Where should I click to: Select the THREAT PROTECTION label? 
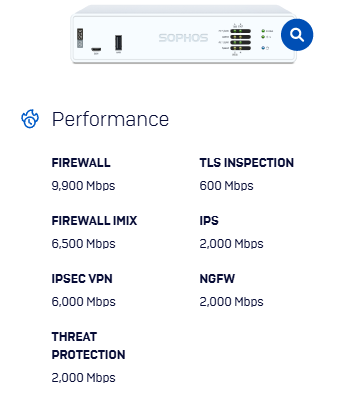(x=88, y=346)
